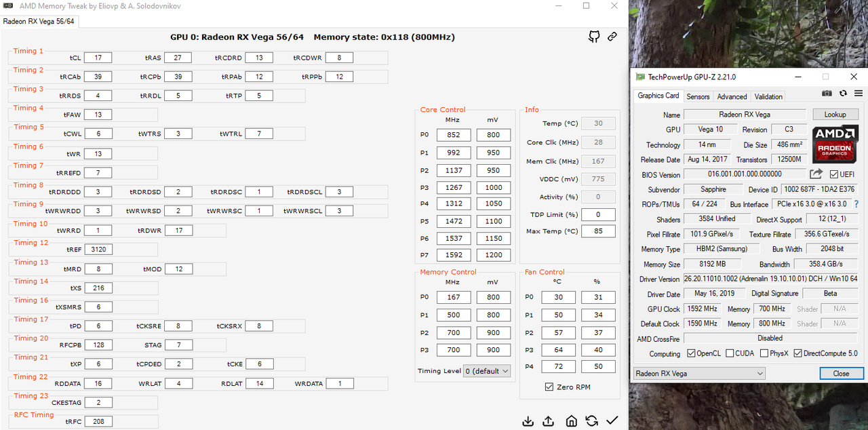Click the GPU-Z refresh icon
Viewport: 868px width, 430px height.
(843, 94)
